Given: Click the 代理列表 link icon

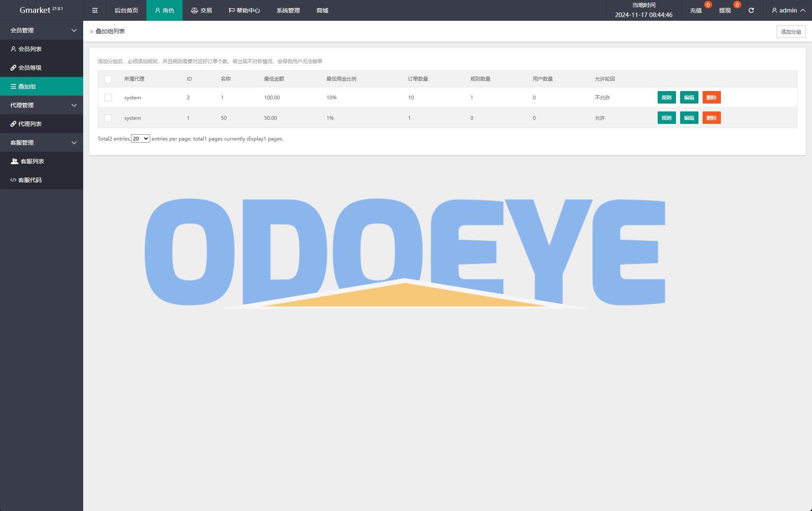Looking at the screenshot, I should [x=13, y=124].
